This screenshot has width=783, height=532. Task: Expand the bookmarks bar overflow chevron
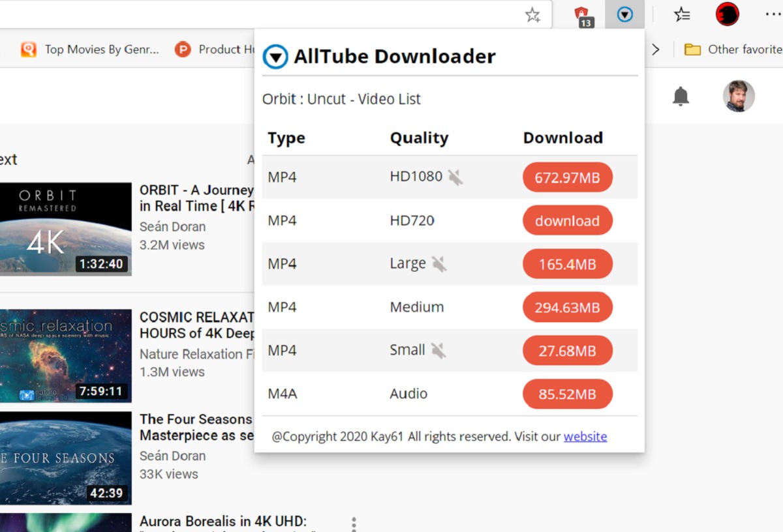pyautogui.click(x=656, y=50)
